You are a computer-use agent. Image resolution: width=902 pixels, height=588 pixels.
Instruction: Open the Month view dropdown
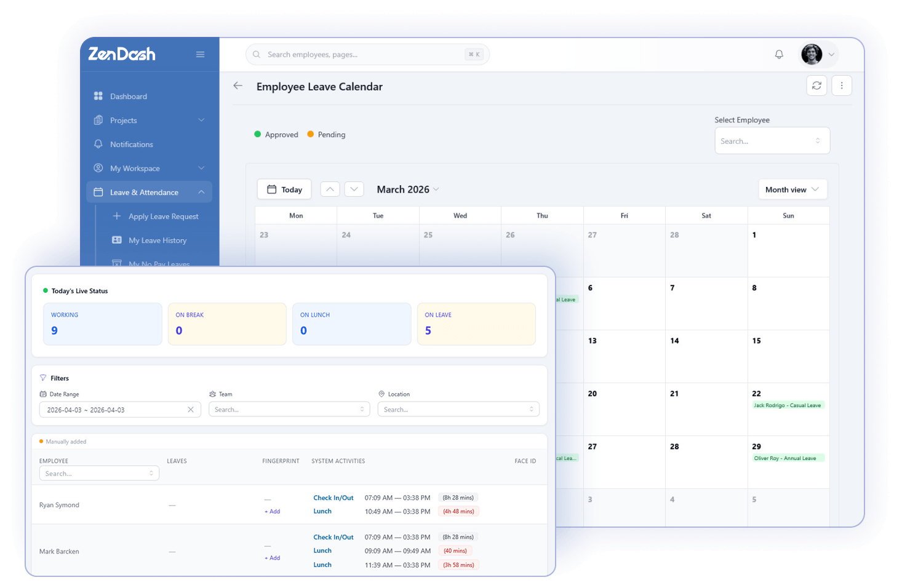tap(792, 189)
